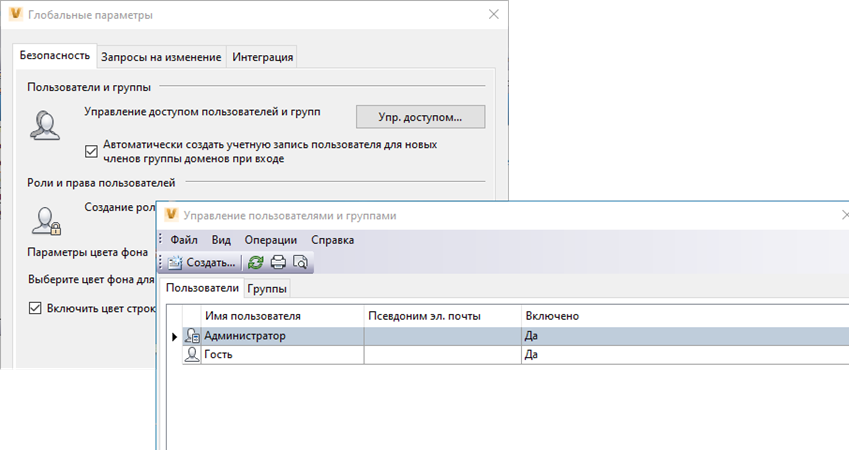Sort by Включено column header

pos(685,316)
